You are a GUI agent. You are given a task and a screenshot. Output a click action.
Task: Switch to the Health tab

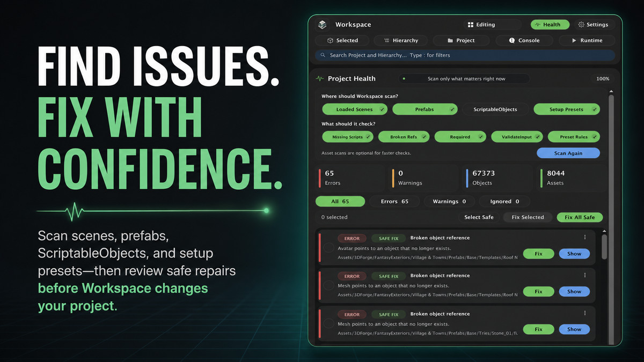[550, 25]
